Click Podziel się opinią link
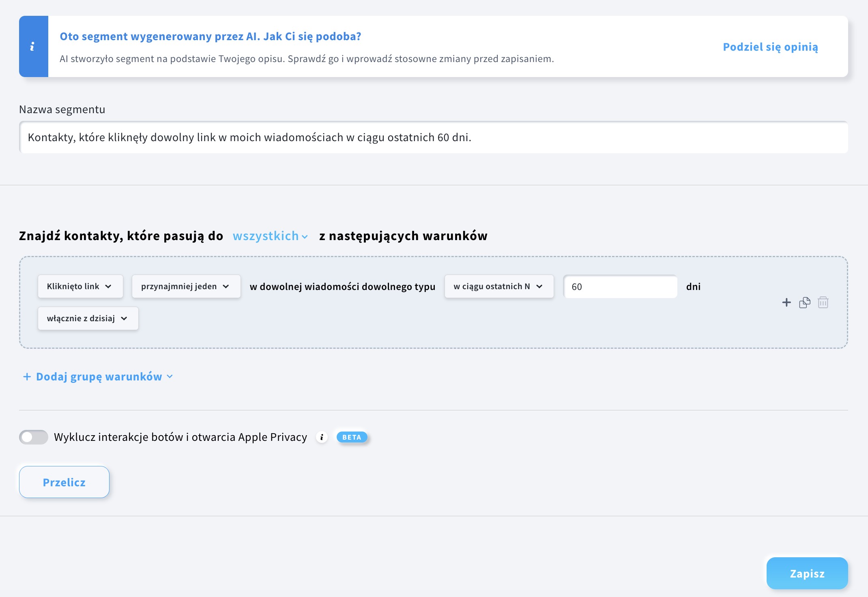The height and width of the screenshot is (597, 868). coord(770,47)
